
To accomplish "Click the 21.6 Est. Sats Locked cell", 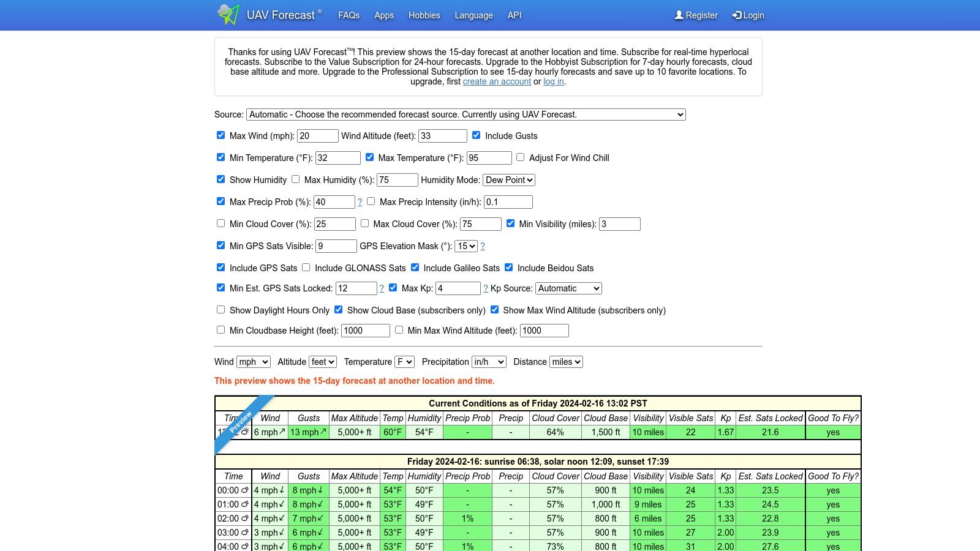I will 771,432.
